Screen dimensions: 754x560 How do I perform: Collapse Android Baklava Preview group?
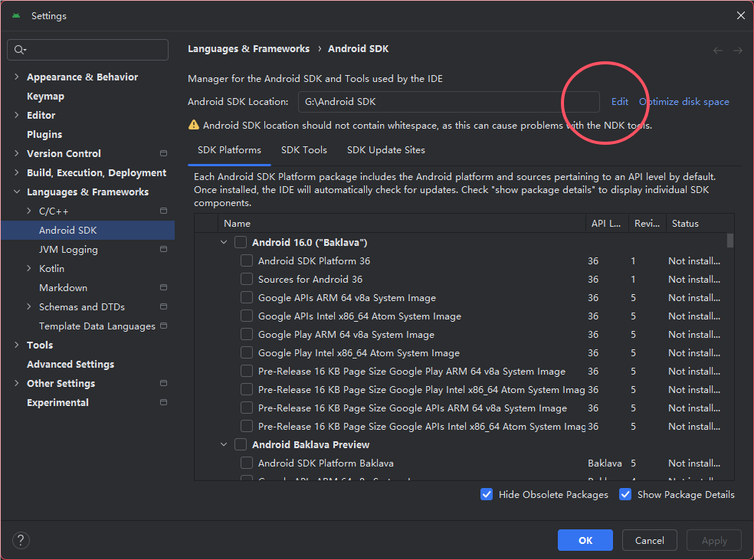pyautogui.click(x=224, y=444)
